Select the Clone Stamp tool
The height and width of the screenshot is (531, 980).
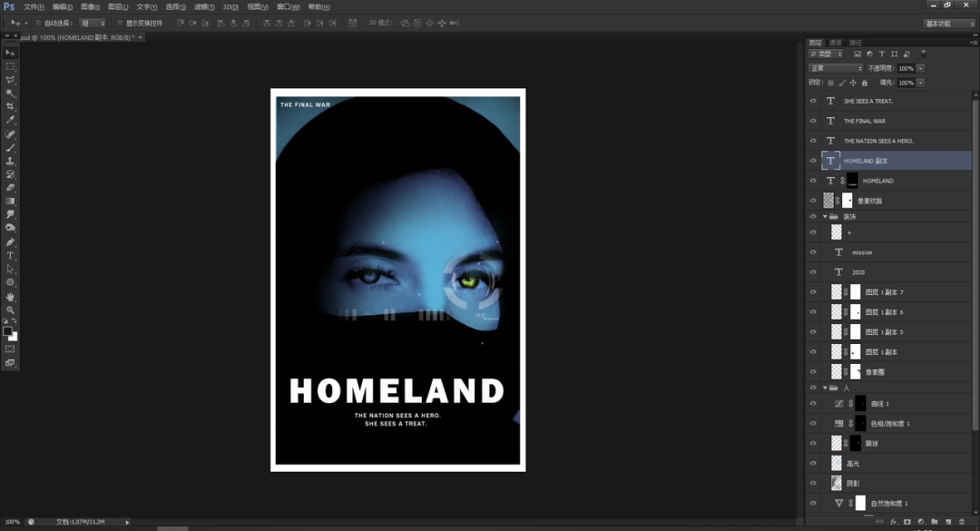(10, 161)
